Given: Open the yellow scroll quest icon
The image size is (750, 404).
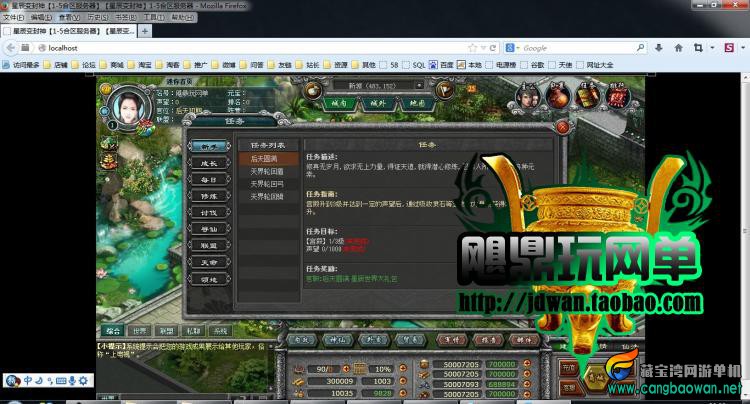Looking at the screenshot, I should (587, 96).
